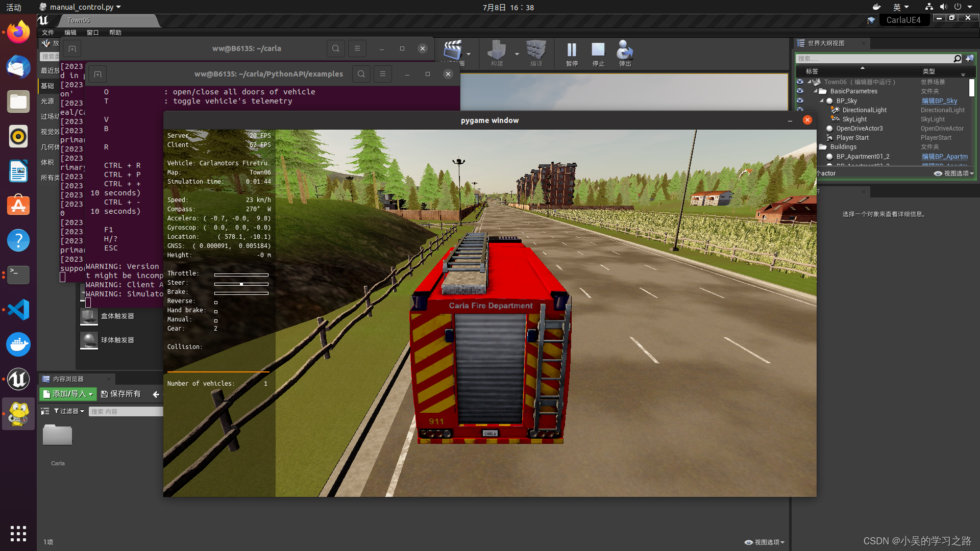Open the cinematics clapperboard tool
The width and height of the screenshot is (980, 551).
pos(452,51)
